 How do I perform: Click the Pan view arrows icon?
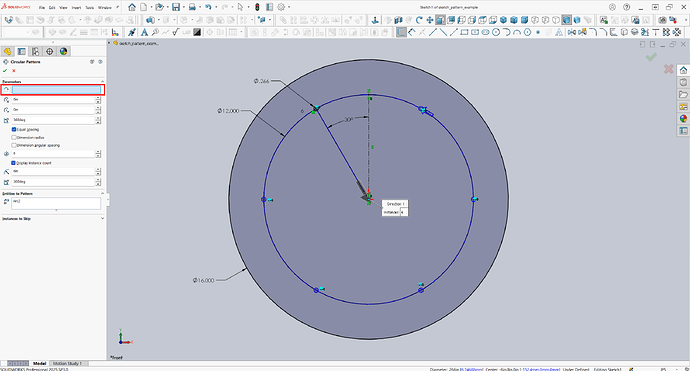(429, 20)
